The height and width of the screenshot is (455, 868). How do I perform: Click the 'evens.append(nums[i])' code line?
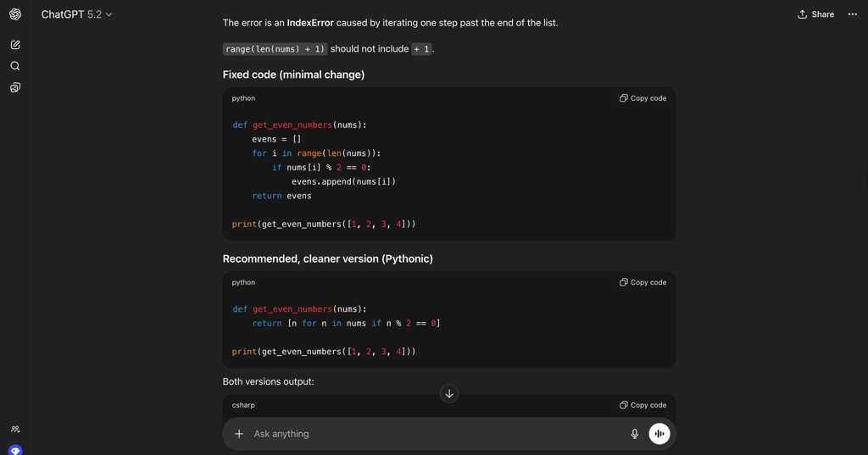pyautogui.click(x=344, y=181)
